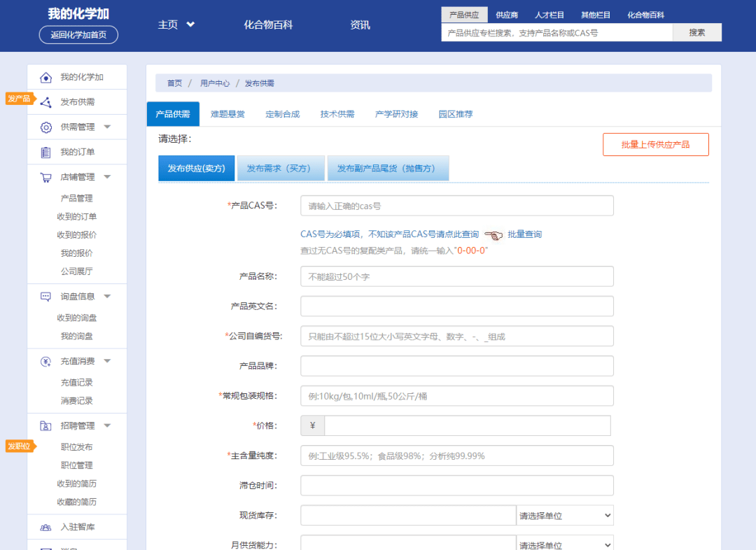756x550 pixels.
Task: Open the 批量查询 link
Action: [524, 234]
